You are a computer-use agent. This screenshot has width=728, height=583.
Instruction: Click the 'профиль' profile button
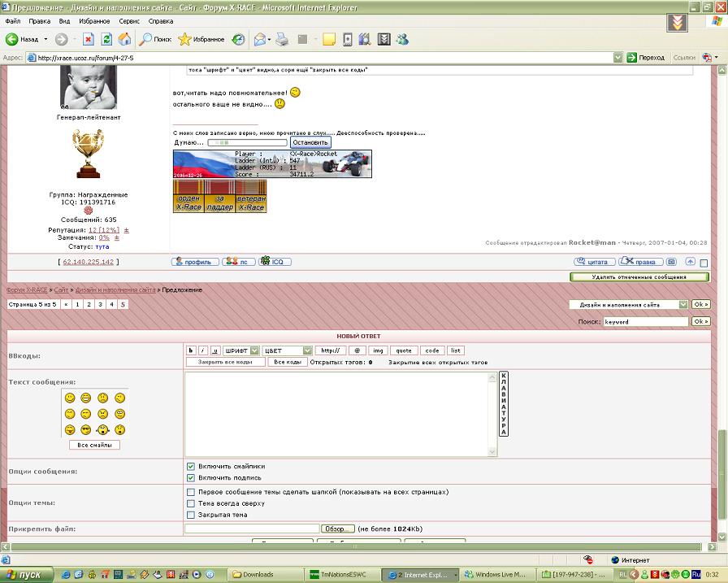pyautogui.click(x=195, y=262)
